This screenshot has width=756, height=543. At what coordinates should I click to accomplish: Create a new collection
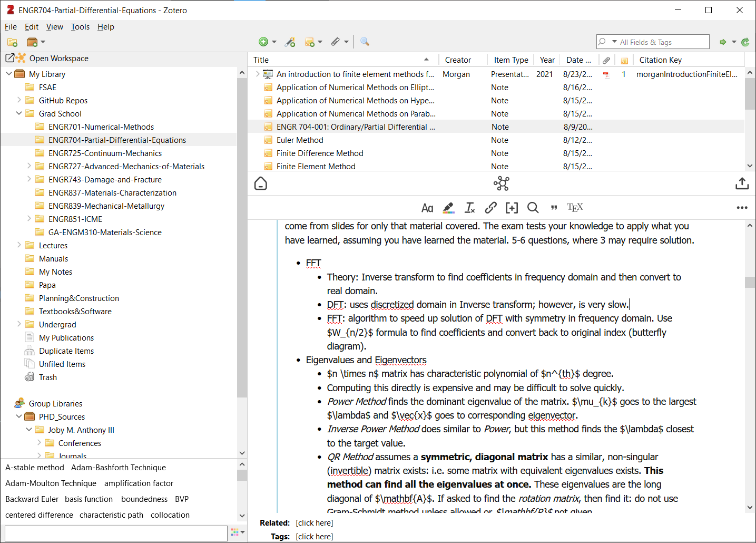[x=12, y=42]
